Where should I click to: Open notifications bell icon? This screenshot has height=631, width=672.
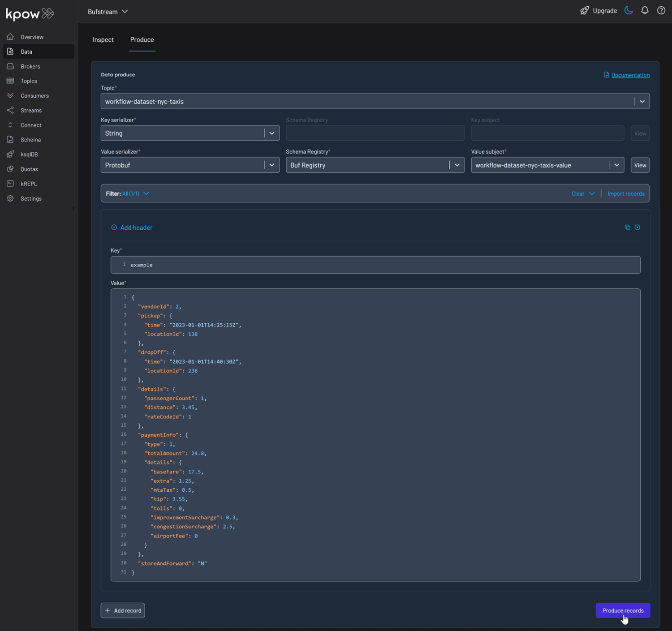coord(645,11)
